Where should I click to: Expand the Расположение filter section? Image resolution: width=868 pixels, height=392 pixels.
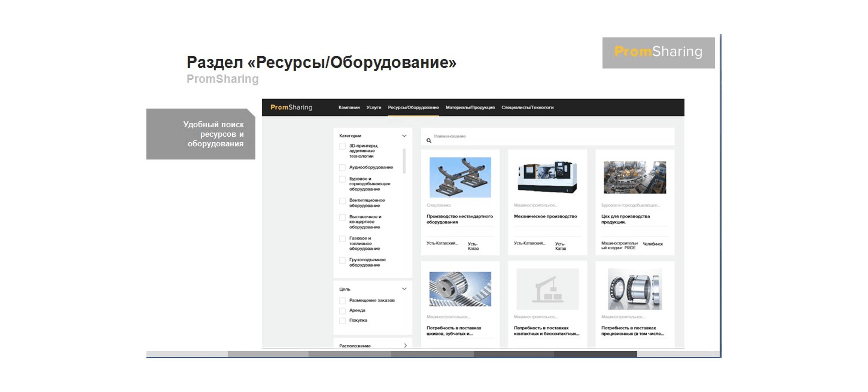click(405, 346)
